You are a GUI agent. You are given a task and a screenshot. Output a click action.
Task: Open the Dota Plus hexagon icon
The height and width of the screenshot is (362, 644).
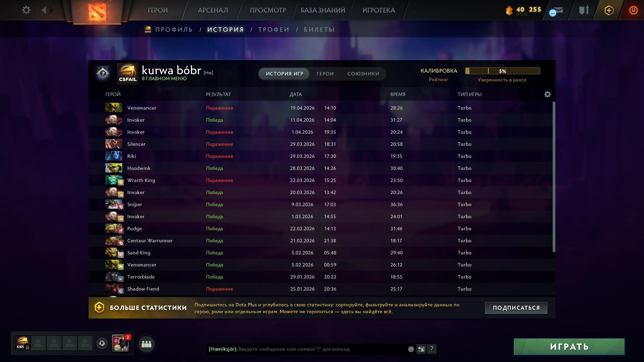point(609,10)
